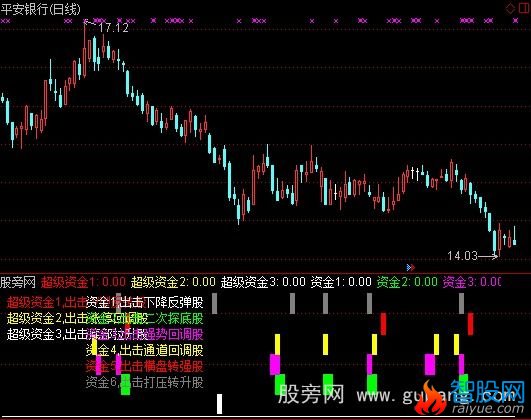This screenshot has height=420, width=531.
Task: Click the 资金4,出击通道回调股 legend text
Action: point(145,351)
